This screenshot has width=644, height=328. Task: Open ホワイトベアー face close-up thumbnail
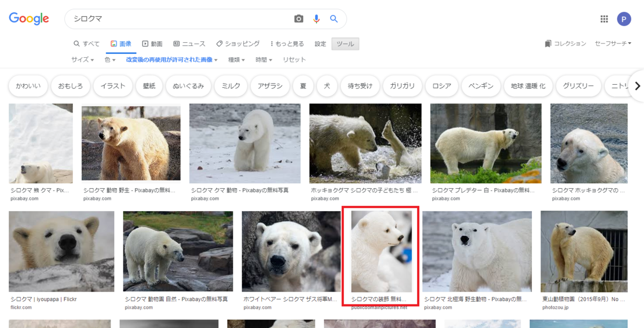pos(291,251)
